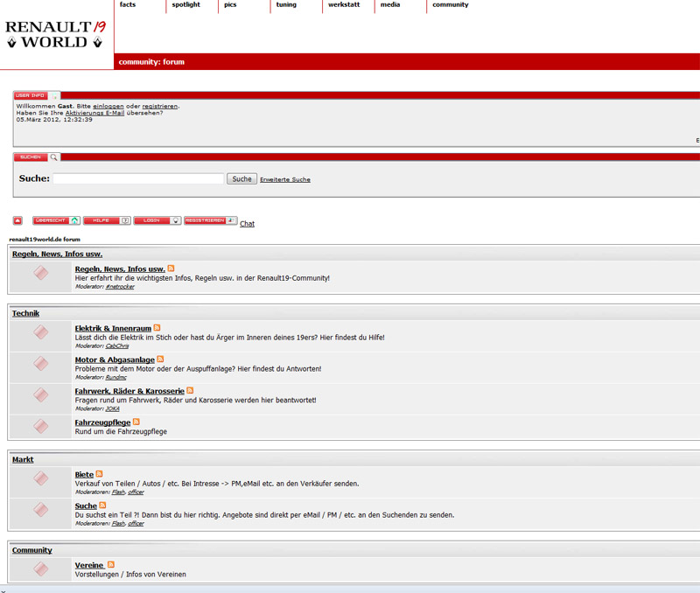Viewport: 700px width, 593px height.
Task: Click the User Info tab label
Action: pos(31,95)
